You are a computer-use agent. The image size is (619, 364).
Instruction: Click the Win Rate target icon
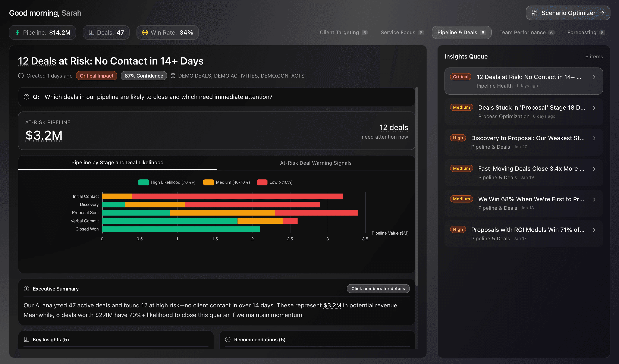[145, 32]
